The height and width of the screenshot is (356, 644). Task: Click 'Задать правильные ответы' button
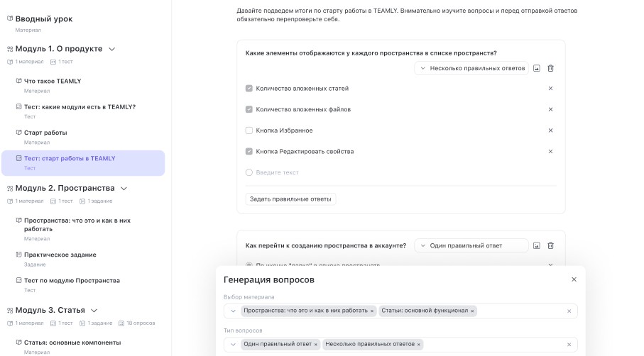pyautogui.click(x=290, y=199)
